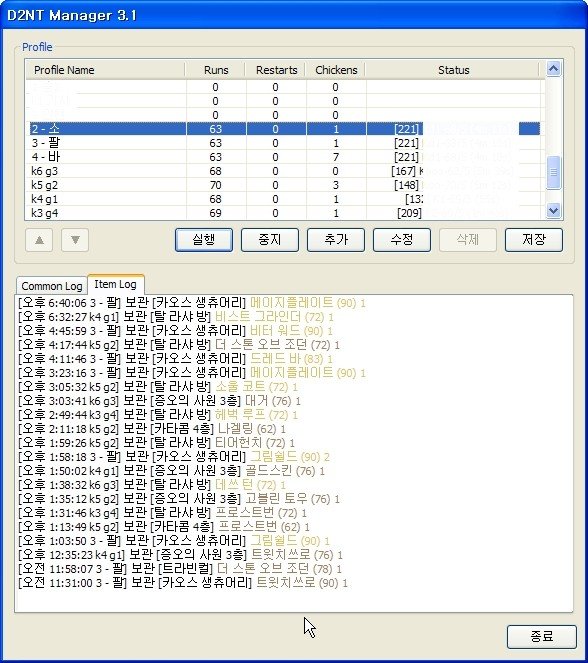This screenshot has height=663, width=588.
Task: Select the profile row '2 - 소'
Action: pyautogui.click(x=283, y=129)
